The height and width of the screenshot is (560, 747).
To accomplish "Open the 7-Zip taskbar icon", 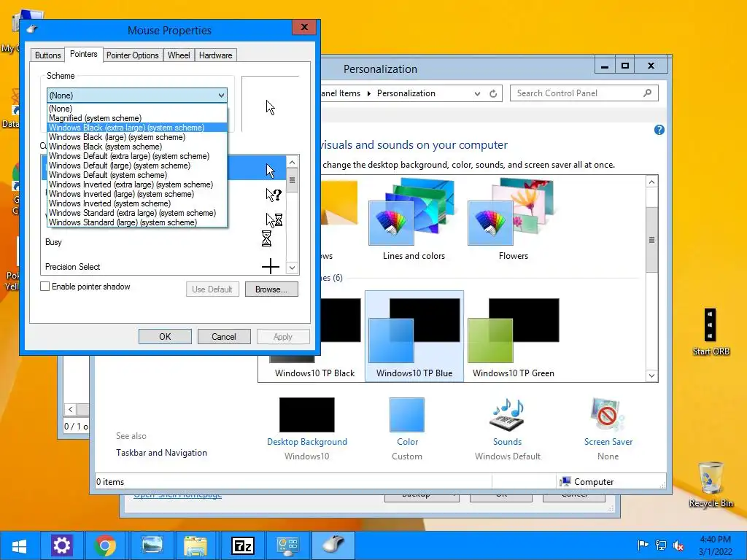I will (x=242, y=545).
